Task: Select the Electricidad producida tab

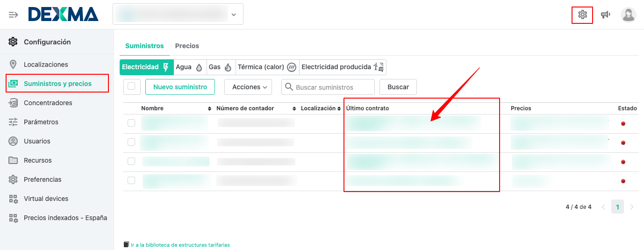Action: tap(343, 67)
